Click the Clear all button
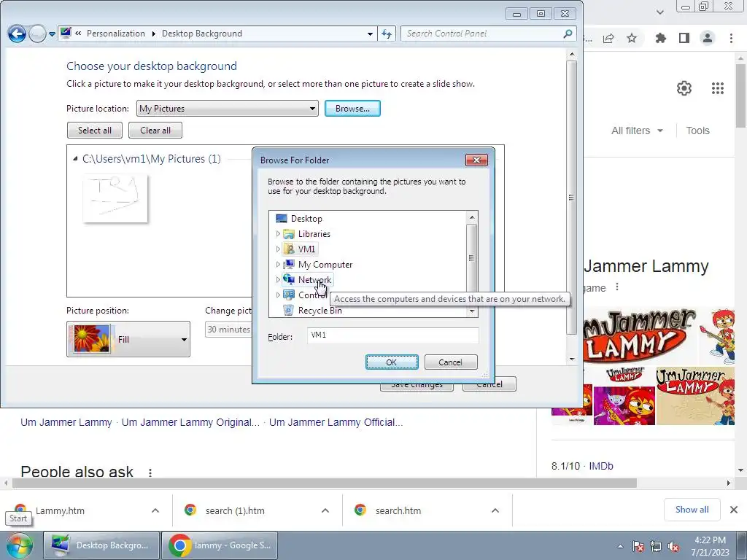This screenshot has height=560, width=747. tap(155, 131)
